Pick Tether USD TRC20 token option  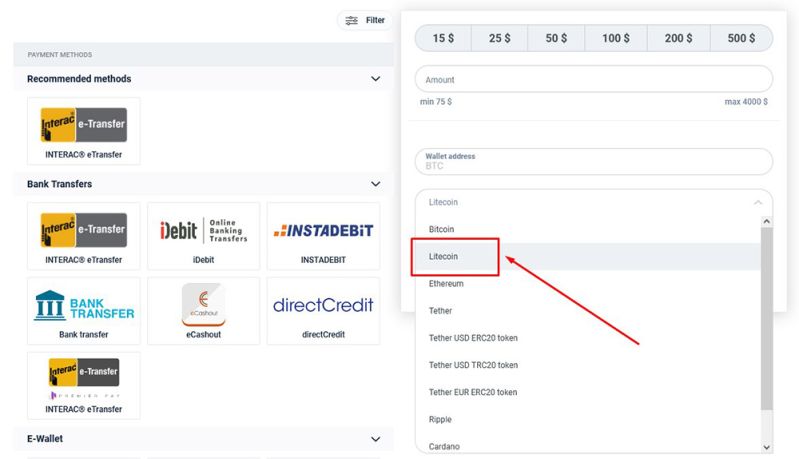point(473,365)
